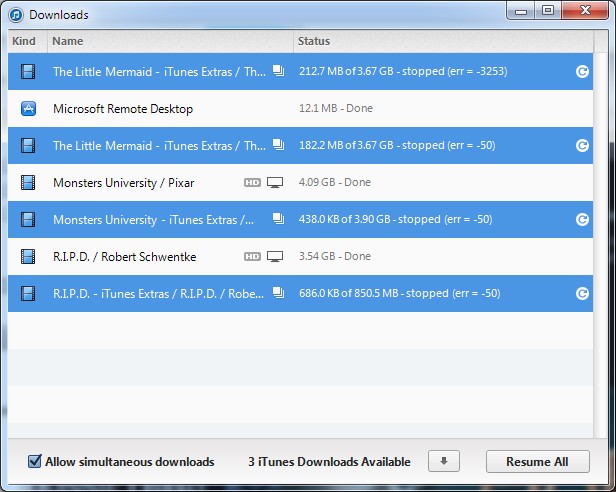Image resolution: width=616 pixels, height=492 pixels.
Task: Resume R.I.P.D. iTunes Extras download
Action: click(582, 293)
